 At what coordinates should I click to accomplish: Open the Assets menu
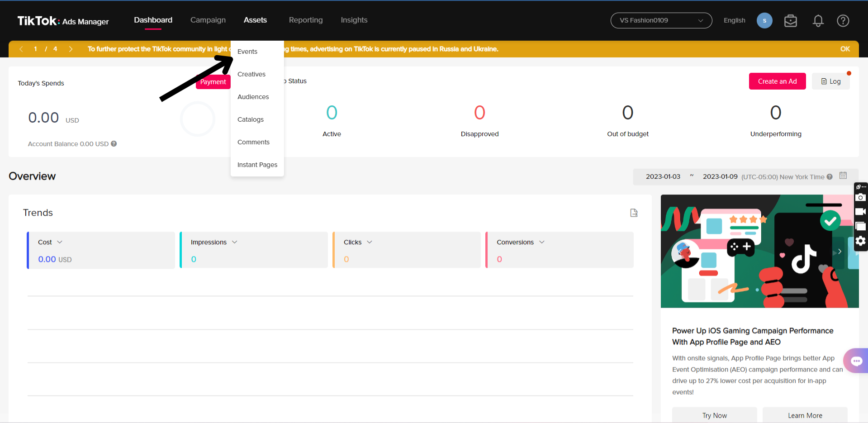coord(255,20)
